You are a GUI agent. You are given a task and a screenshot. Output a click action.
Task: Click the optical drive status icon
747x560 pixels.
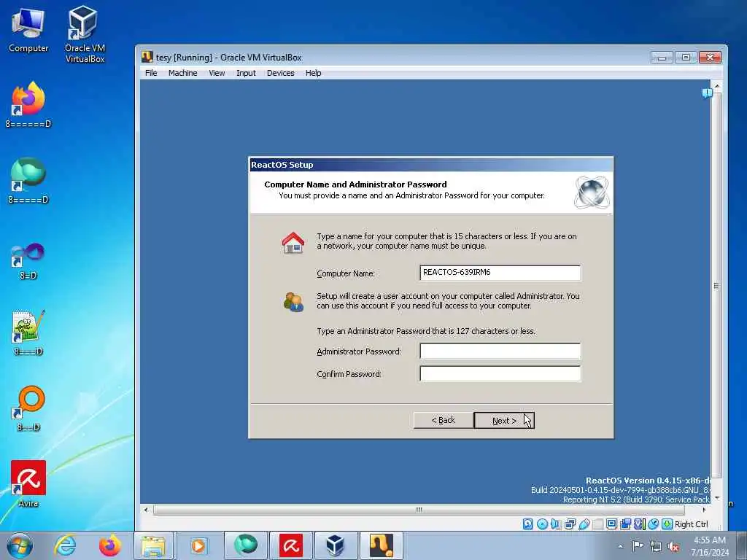542,524
